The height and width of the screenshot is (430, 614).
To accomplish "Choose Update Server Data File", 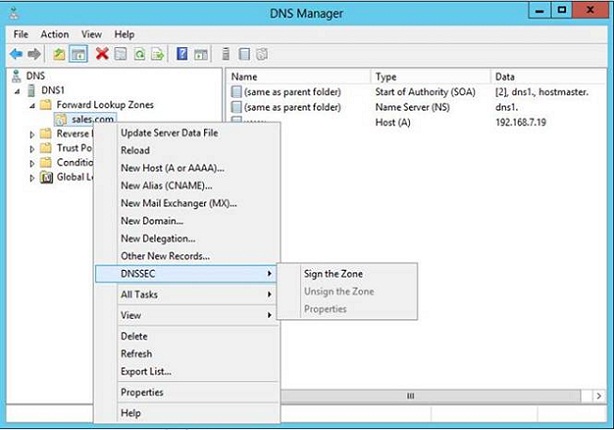I will point(186,133).
